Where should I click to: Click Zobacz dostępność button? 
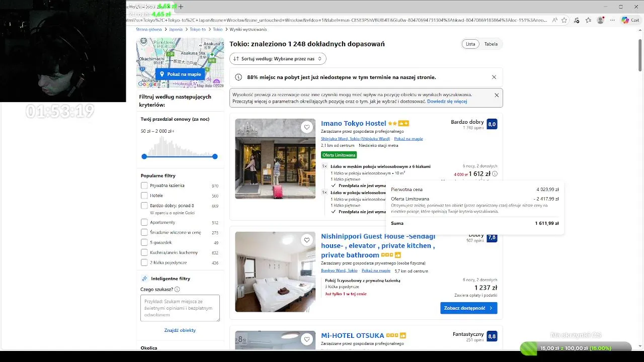coord(468,308)
